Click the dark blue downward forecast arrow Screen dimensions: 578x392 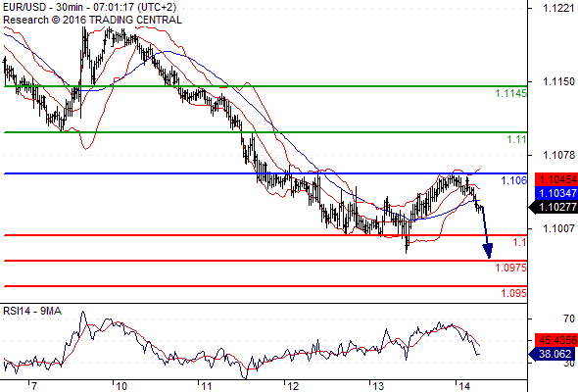pos(486,232)
